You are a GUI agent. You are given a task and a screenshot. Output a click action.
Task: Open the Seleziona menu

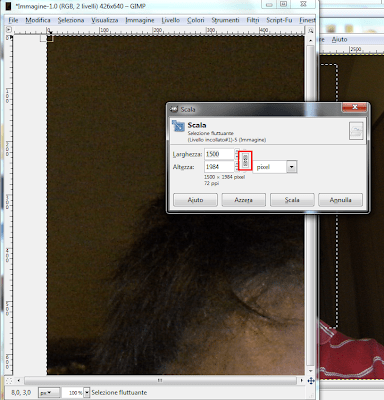pos(71,20)
